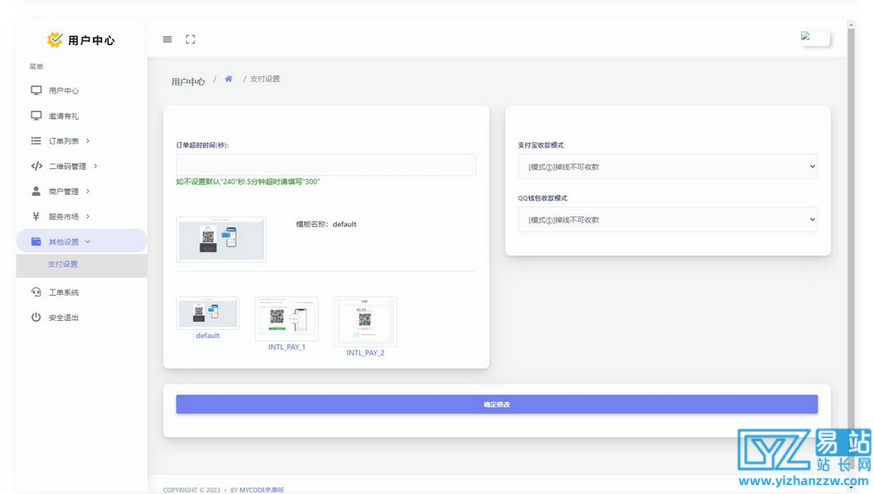The width and height of the screenshot is (874, 494).
Task: Click the current template preview image
Action: point(221,239)
